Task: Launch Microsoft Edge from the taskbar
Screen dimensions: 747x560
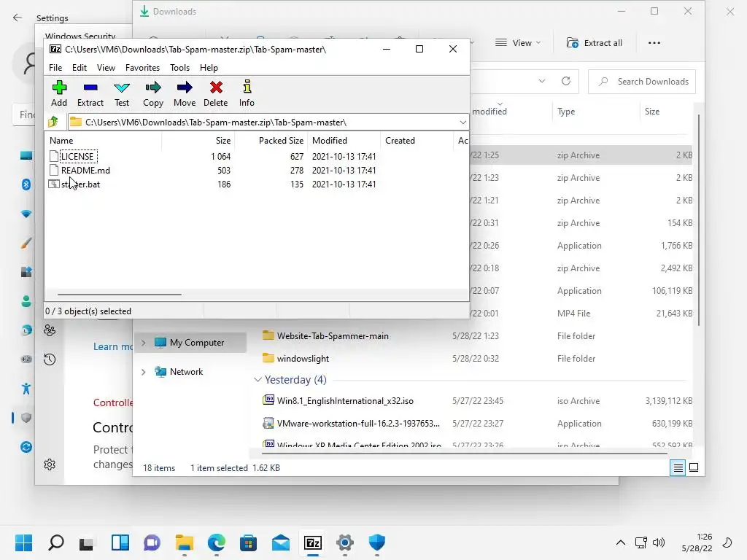Action: [216, 542]
